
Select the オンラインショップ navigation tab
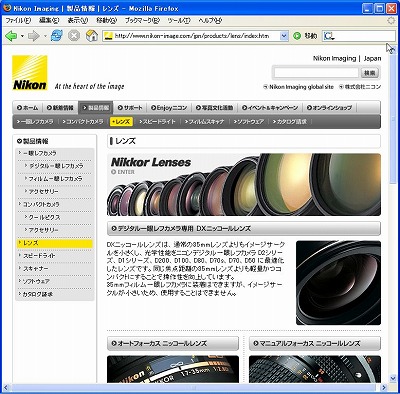[x=329, y=108]
